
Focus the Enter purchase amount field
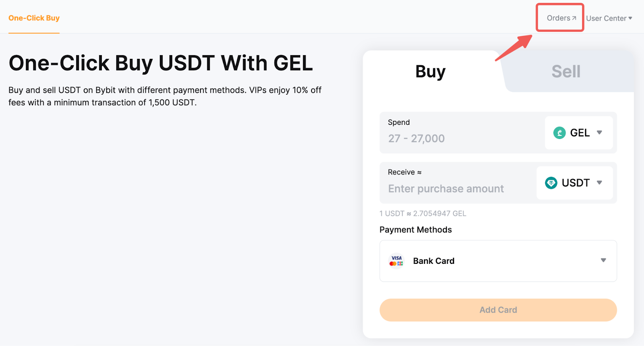click(446, 189)
